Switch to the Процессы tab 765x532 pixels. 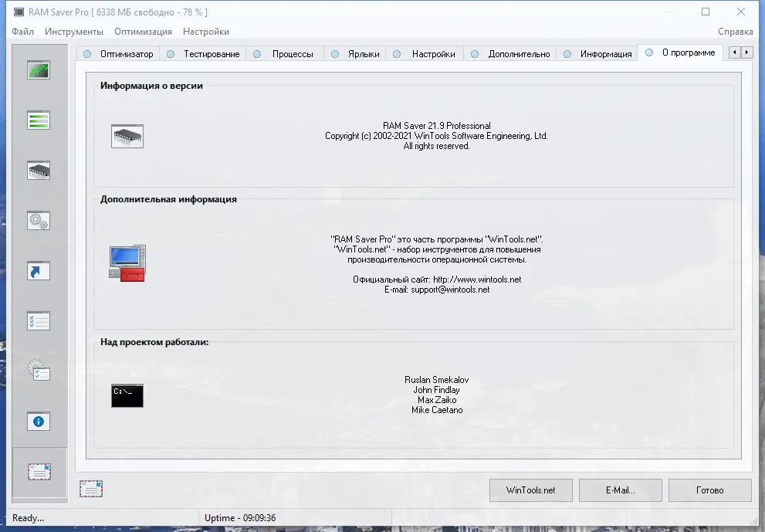pos(284,54)
